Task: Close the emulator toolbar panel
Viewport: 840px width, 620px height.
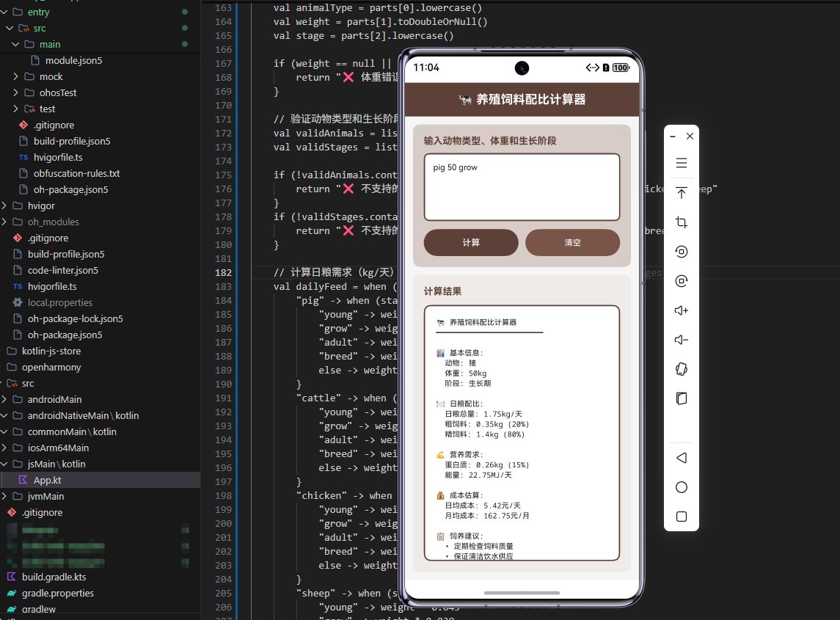Action: [x=690, y=136]
